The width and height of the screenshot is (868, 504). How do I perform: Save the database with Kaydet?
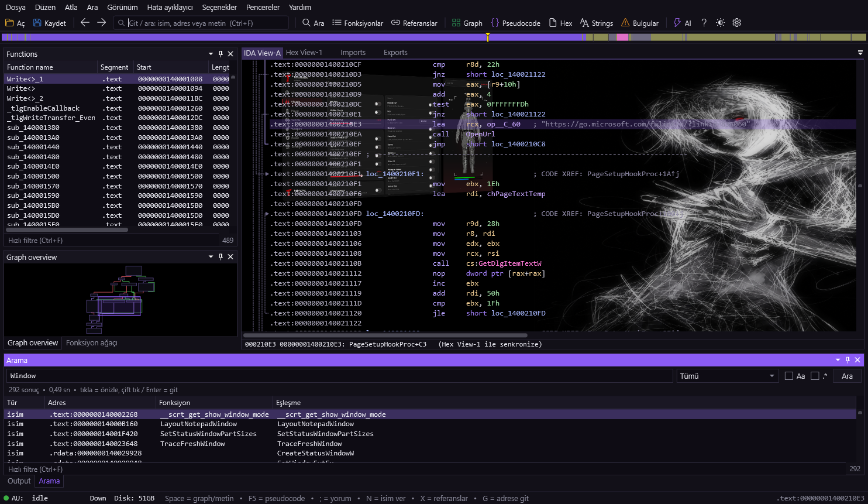pyautogui.click(x=50, y=23)
